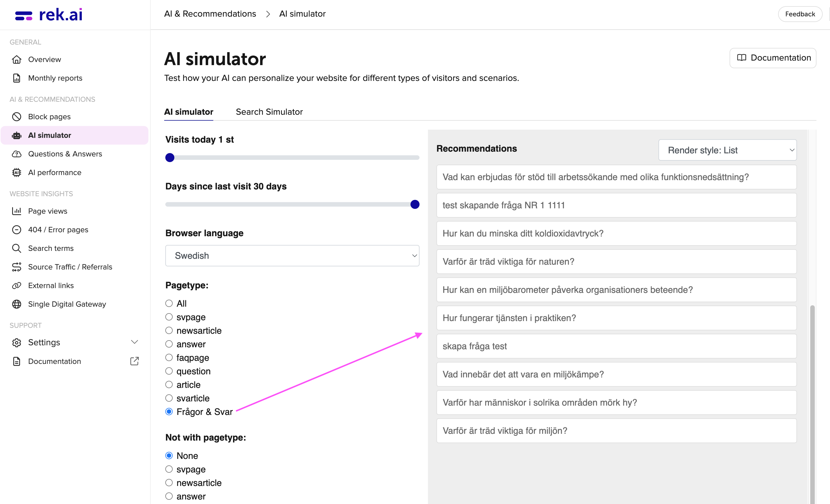This screenshot has height=504, width=830.
Task: Open Source Traffic / Referrals
Action: [x=70, y=267]
